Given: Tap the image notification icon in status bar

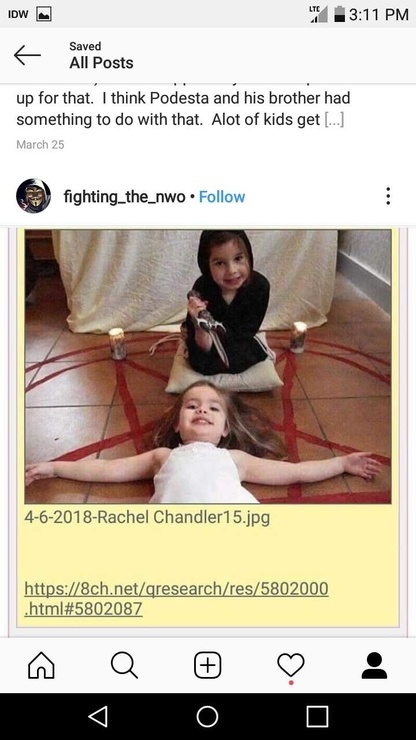Looking at the screenshot, I should [44, 14].
